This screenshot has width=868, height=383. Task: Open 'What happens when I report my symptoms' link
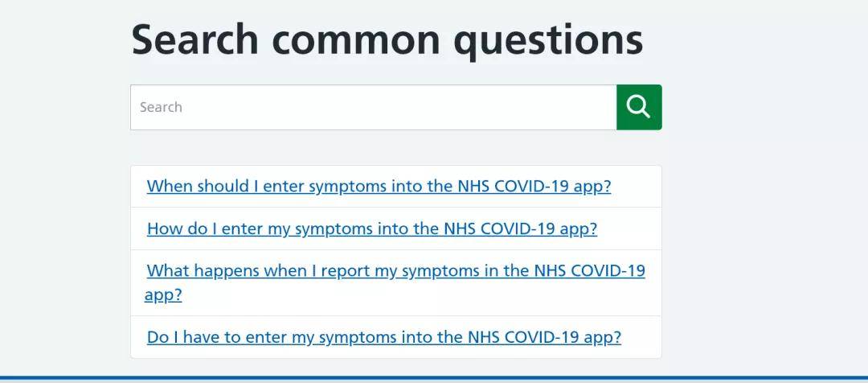click(395, 282)
